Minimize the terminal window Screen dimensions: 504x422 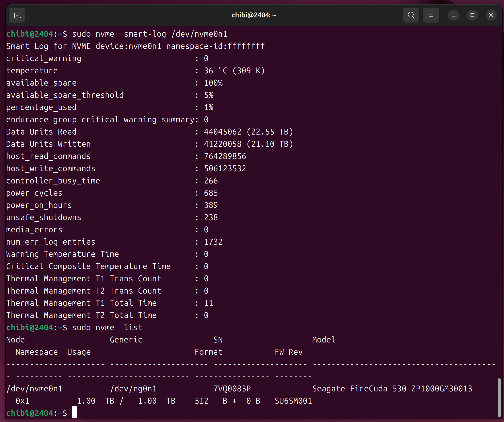click(x=453, y=15)
